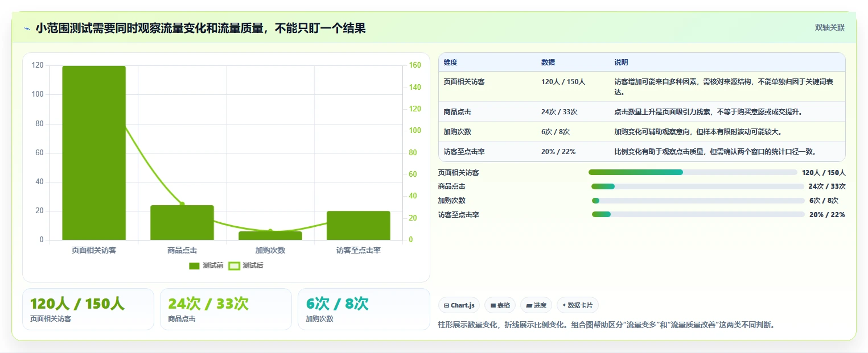Image resolution: width=868 pixels, height=353 pixels.
Task: Click the 加购次数 progress bar
Action: [698, 201]
